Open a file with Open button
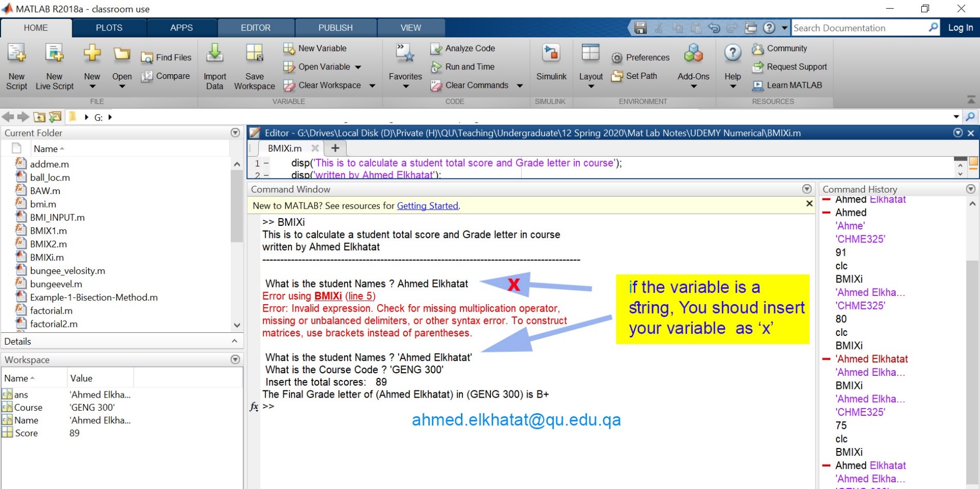Viewport: 980px width, 489px height. pyautogui.click(x=122, y=67)
